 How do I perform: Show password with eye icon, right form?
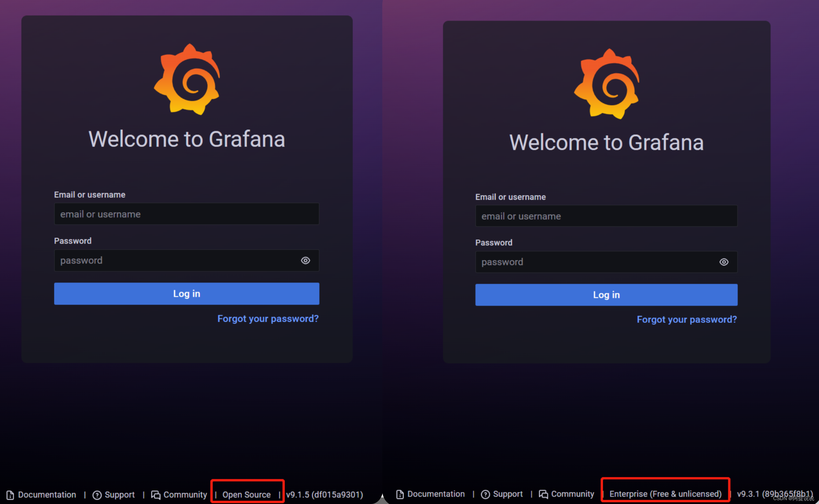[x=724, y=262]
